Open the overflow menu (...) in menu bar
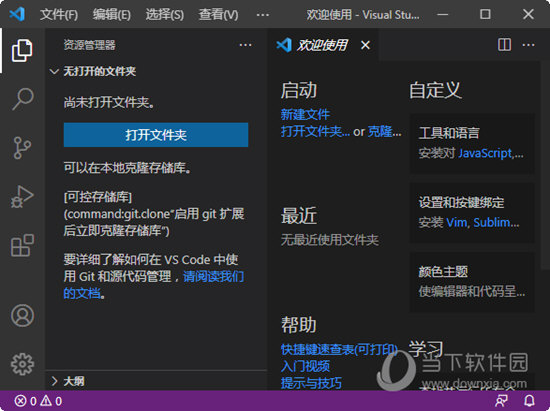 (x=263, y=15)
